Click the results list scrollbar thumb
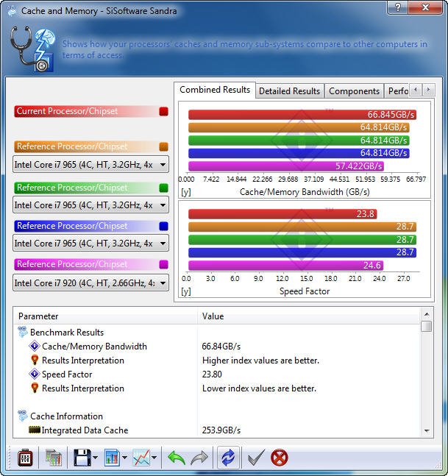The width and height of the screenshot is (448, 476). (427, 327)
